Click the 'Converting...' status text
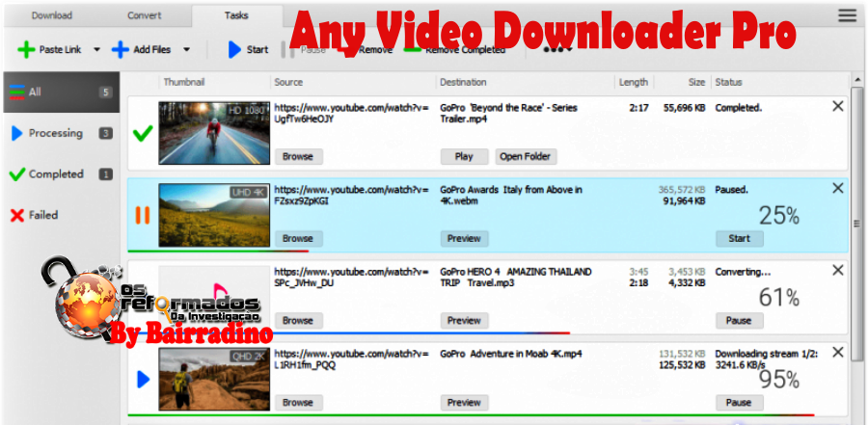Viewport: 868px width, 425px height. (x=743, y=272)
